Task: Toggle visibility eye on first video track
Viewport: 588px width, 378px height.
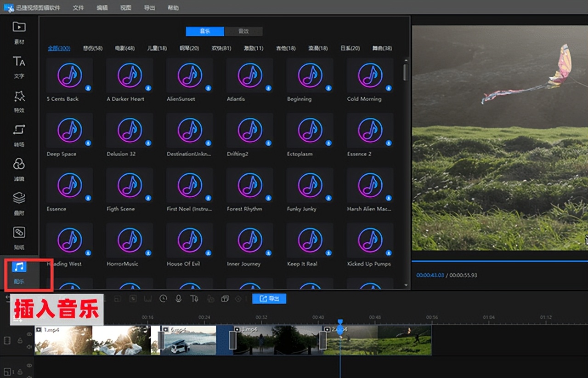Action: [29, 334]
